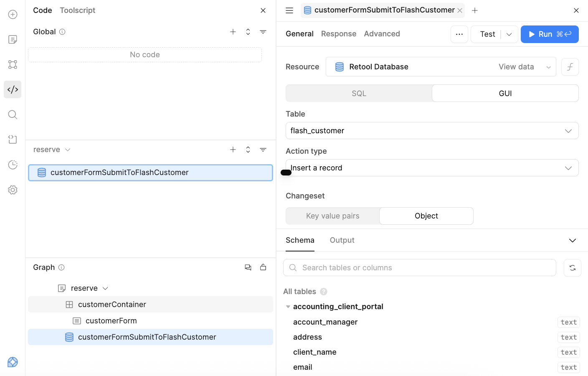Open search from the left sidebar

13,114
